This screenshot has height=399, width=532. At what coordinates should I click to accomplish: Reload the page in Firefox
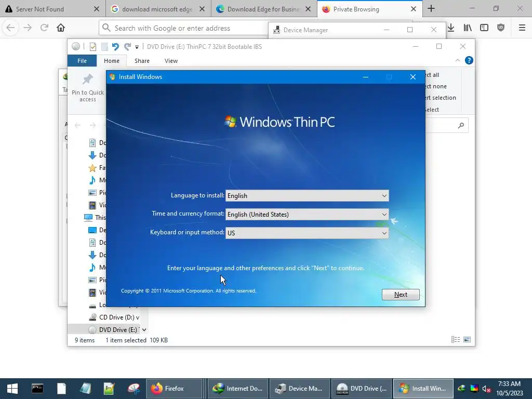[x=44, y=28]
